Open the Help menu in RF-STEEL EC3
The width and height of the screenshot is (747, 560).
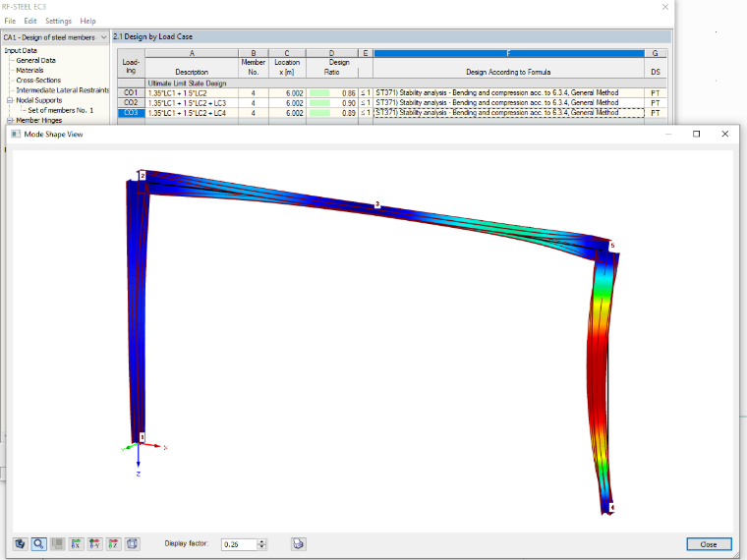87,21
